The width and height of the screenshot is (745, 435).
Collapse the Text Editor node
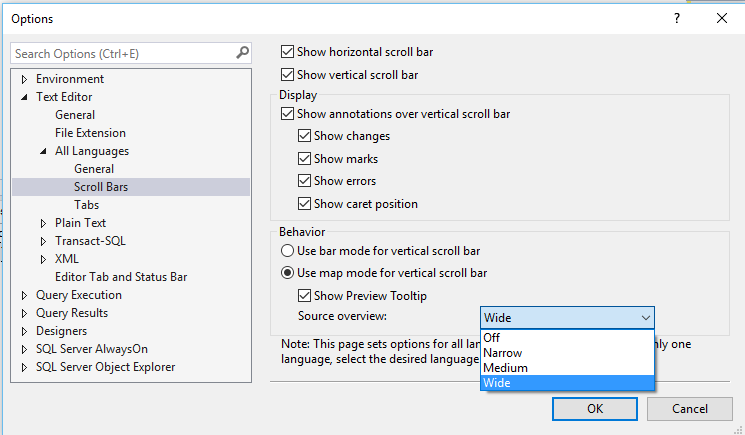tap(25, 97)
